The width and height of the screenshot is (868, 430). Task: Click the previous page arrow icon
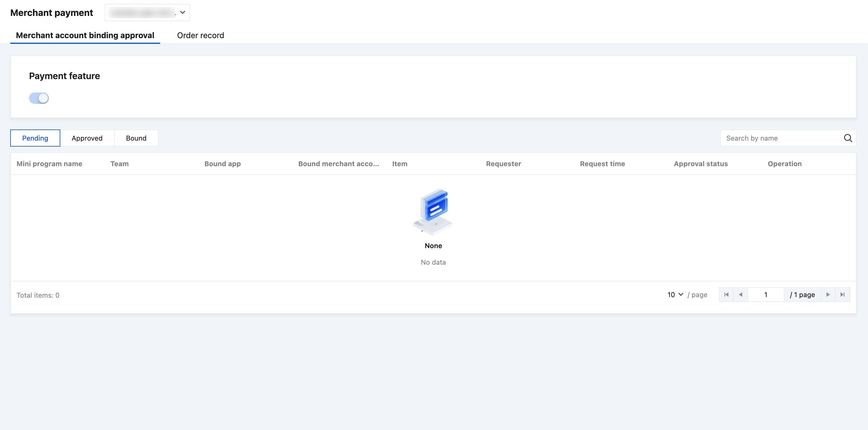pos(741,295)
